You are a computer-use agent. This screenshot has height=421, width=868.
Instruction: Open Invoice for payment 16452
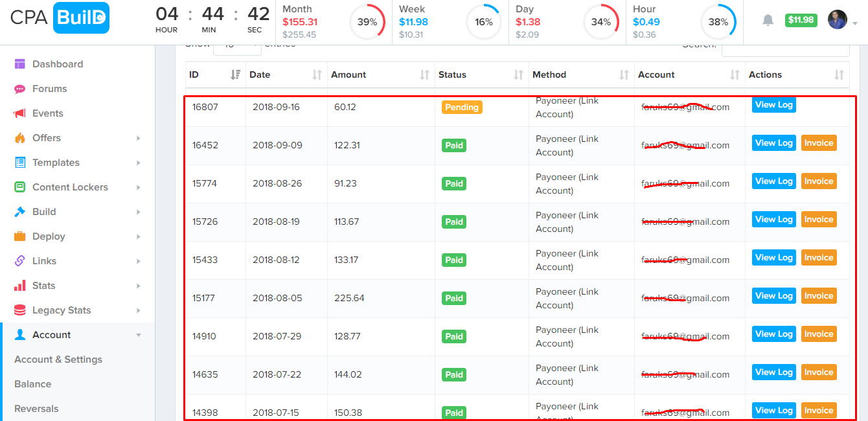point(819,143)
